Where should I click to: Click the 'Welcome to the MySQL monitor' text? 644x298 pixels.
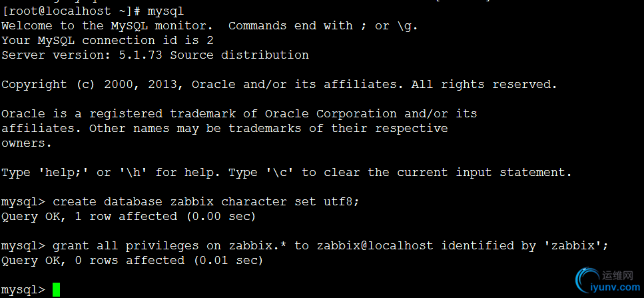coord(111,25)
